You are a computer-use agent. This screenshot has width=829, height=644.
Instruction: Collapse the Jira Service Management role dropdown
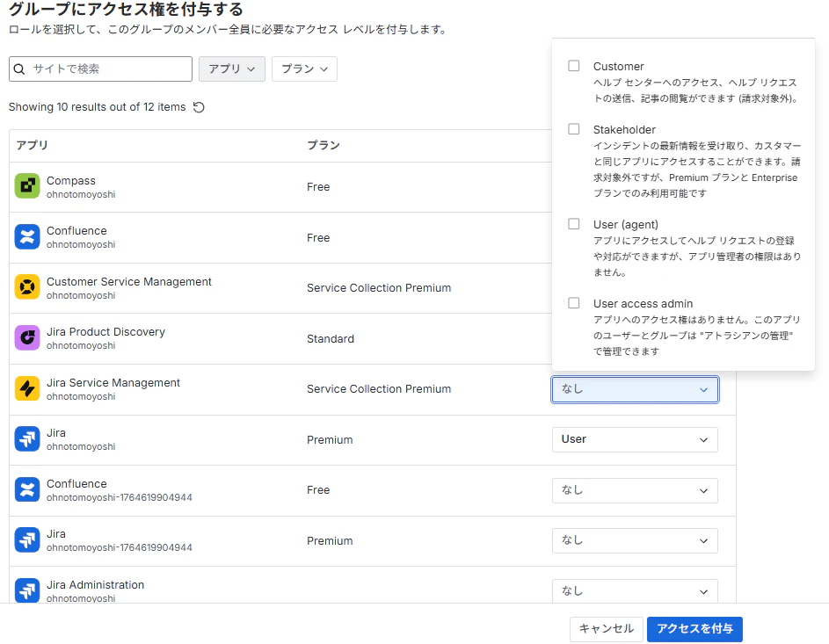[x=635, y=389]
